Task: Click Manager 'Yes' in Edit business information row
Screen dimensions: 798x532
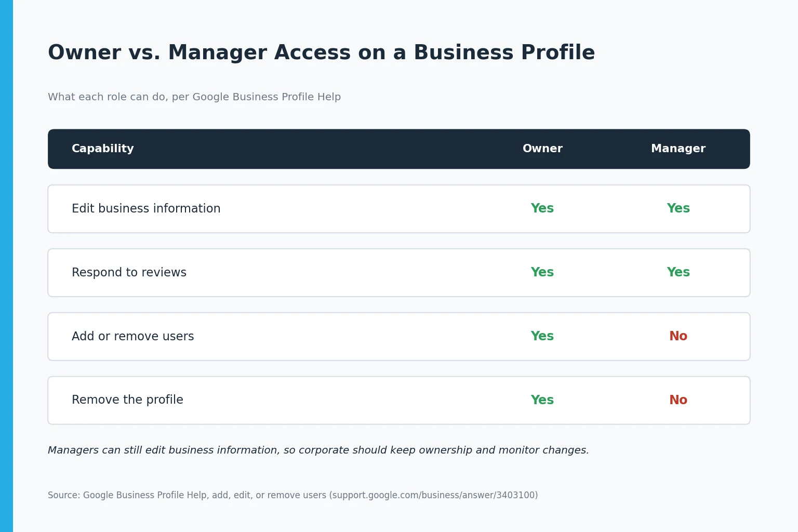Action: coord(678,208)
